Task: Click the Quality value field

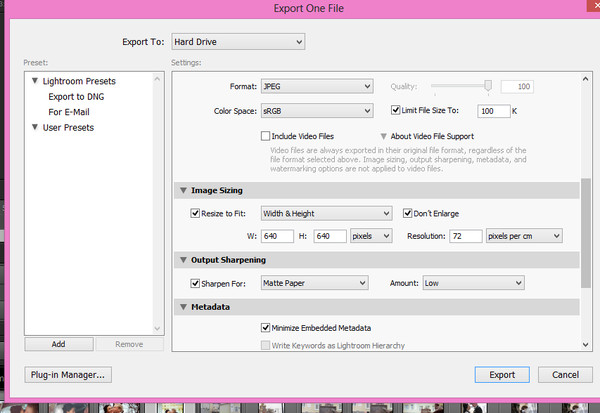Action: pos(517,87)
